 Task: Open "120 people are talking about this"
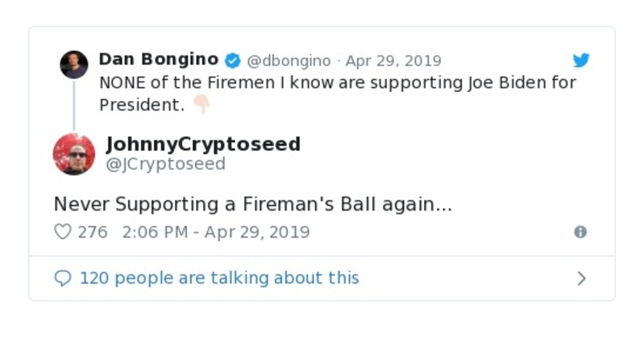(x=219, y=278)
